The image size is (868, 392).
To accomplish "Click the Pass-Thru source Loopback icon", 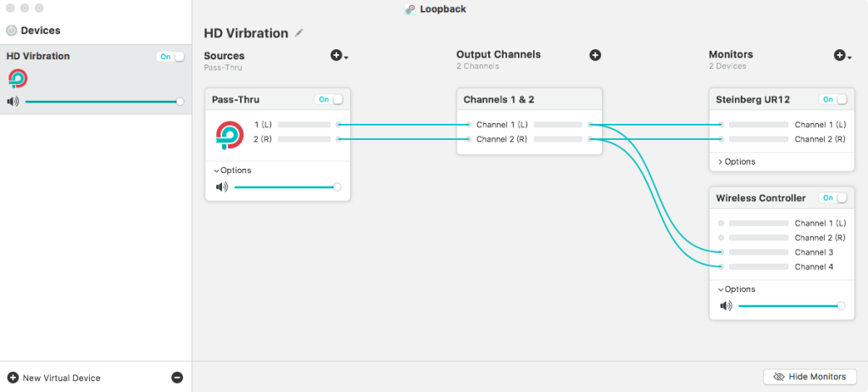I will 230,135.
